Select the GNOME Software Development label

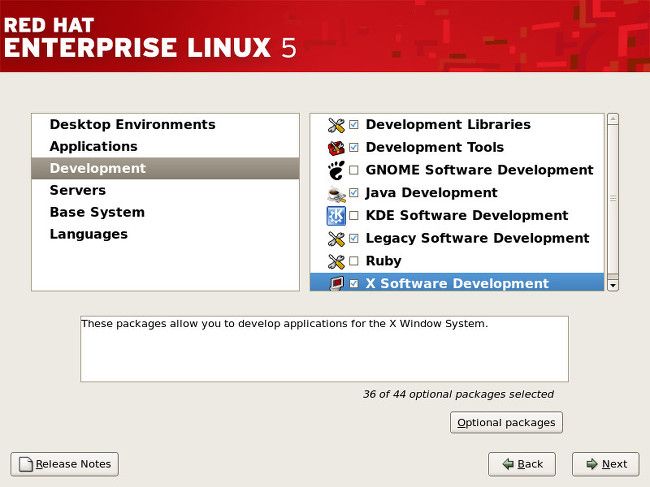point(480,170)
